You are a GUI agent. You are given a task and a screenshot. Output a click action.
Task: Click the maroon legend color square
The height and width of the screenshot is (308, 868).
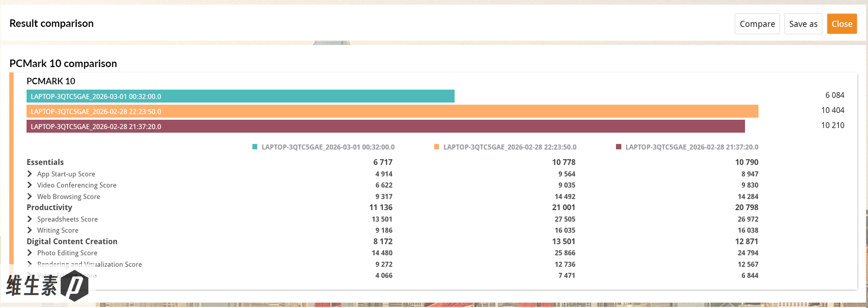point(618,147)
